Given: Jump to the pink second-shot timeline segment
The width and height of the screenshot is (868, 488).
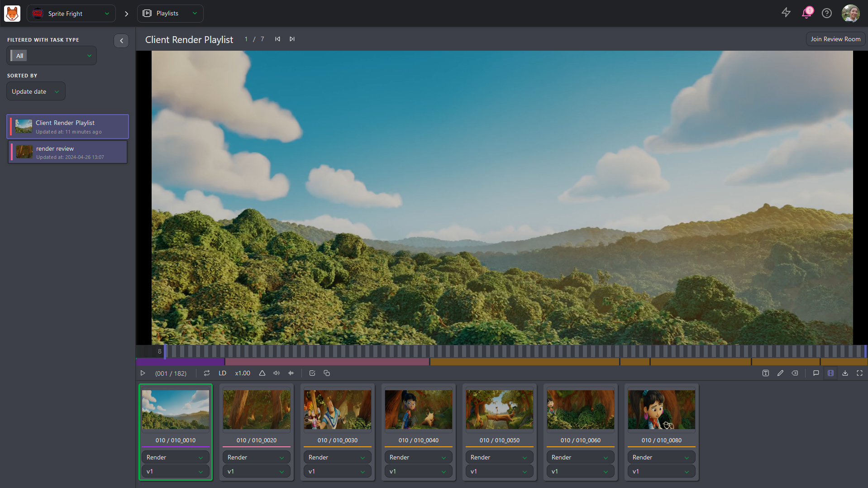Looking at the screenshot, I should tap(327, 362).
